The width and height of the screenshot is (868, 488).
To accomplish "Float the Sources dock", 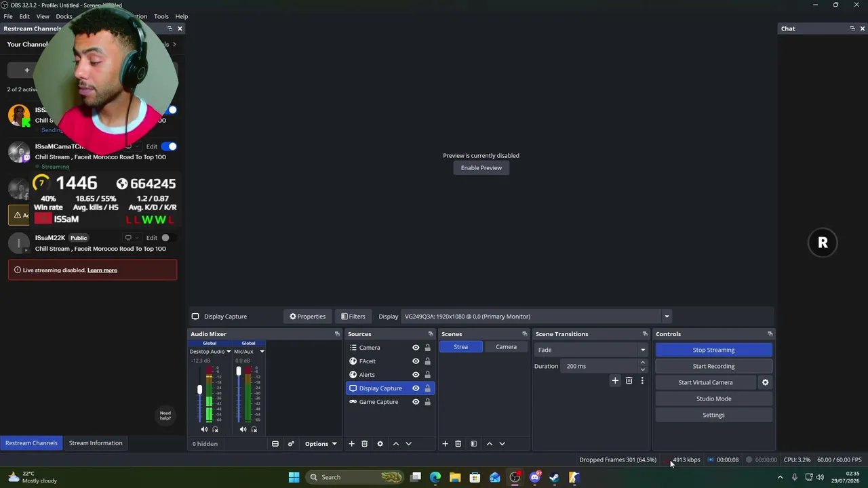I will click(x=431, y=334).
